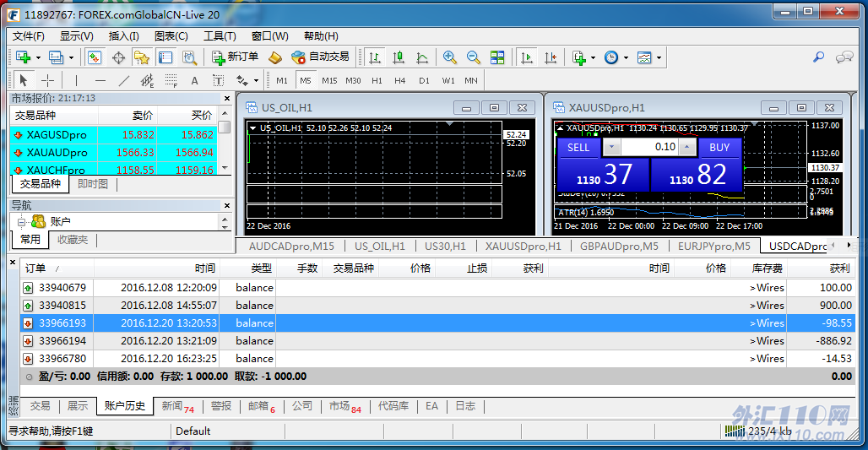Screen dimensions: 868x450
Task: Switch timeframe to M30
Action: point(353,80)
